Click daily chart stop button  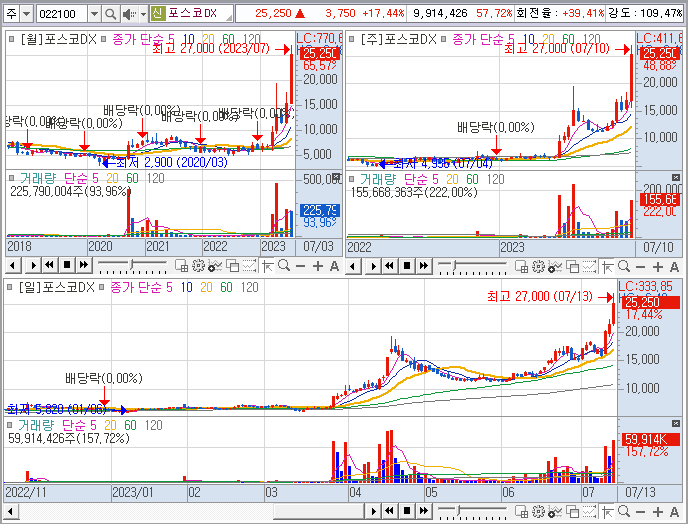(x=407, y=510)
